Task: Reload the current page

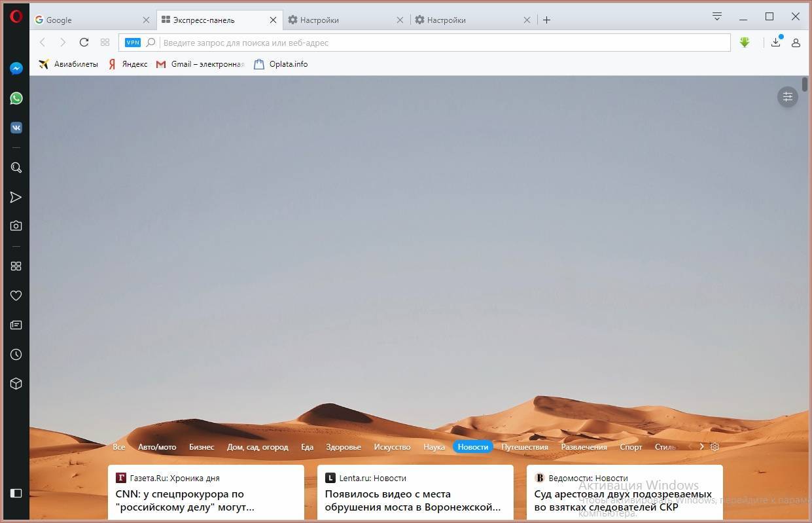Action: click(84, 43)
